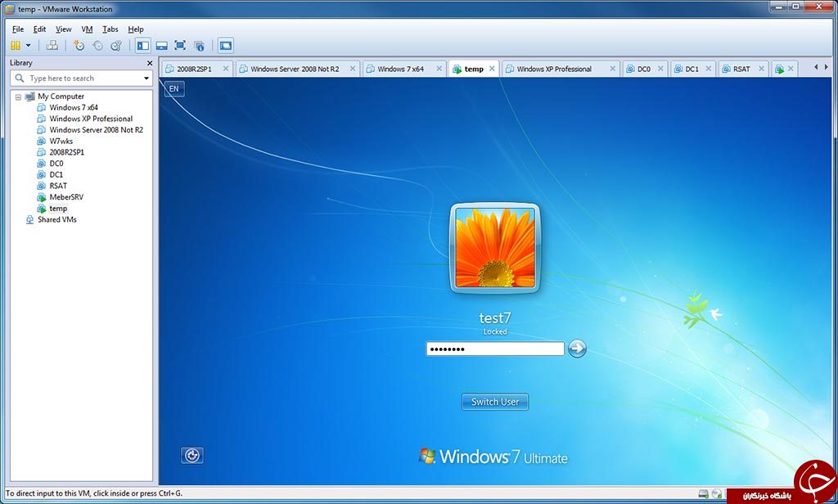Select MeberSRV VM in library
838x504 pixels.
click(66, 197)
